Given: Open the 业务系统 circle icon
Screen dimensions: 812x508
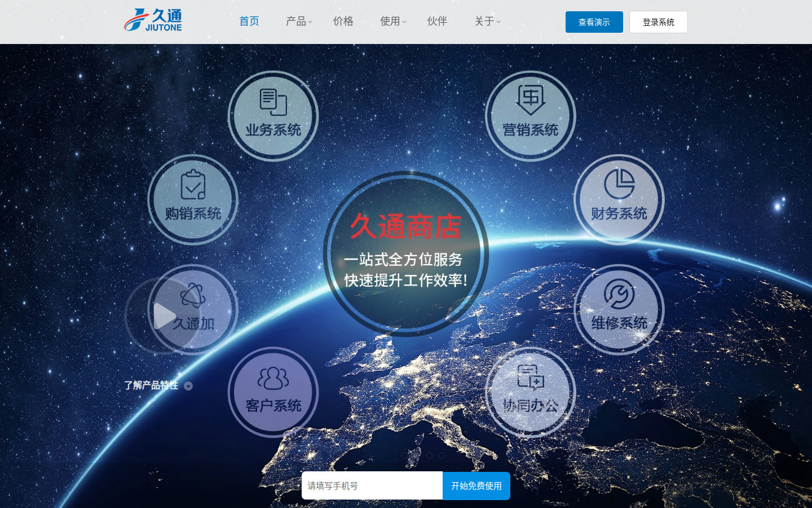Looking at the screenshot, I should tap(273, 116).
